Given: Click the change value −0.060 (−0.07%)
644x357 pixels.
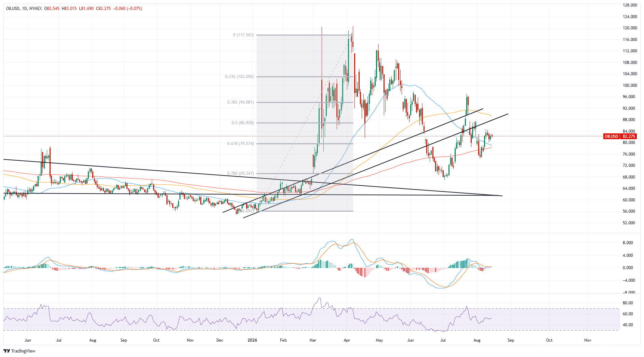Looking at the screenshot, I should [128, 9].
